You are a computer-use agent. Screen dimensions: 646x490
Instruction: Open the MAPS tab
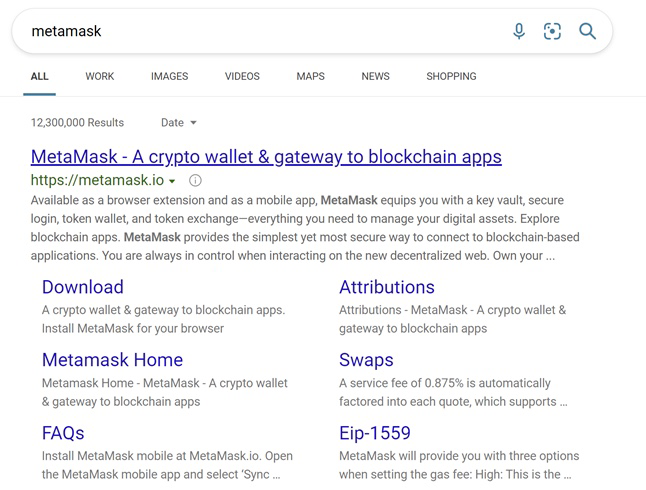pos(311,76)
